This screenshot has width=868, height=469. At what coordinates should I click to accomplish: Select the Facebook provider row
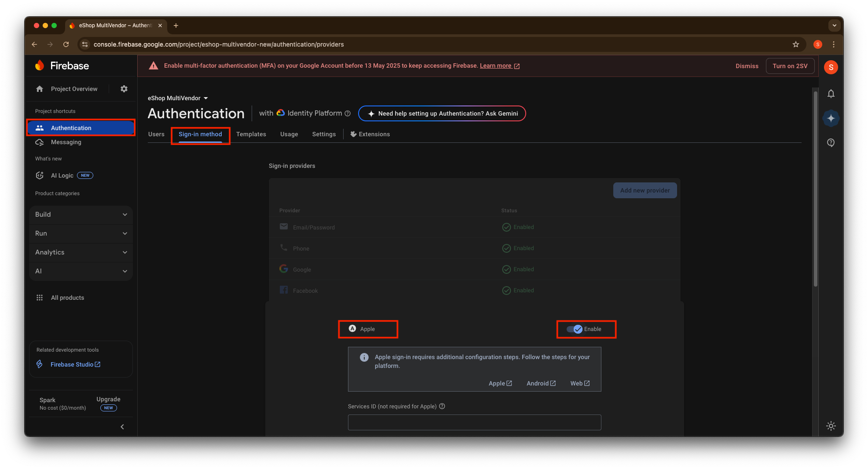pyautogui.click(x=474, y=291)
